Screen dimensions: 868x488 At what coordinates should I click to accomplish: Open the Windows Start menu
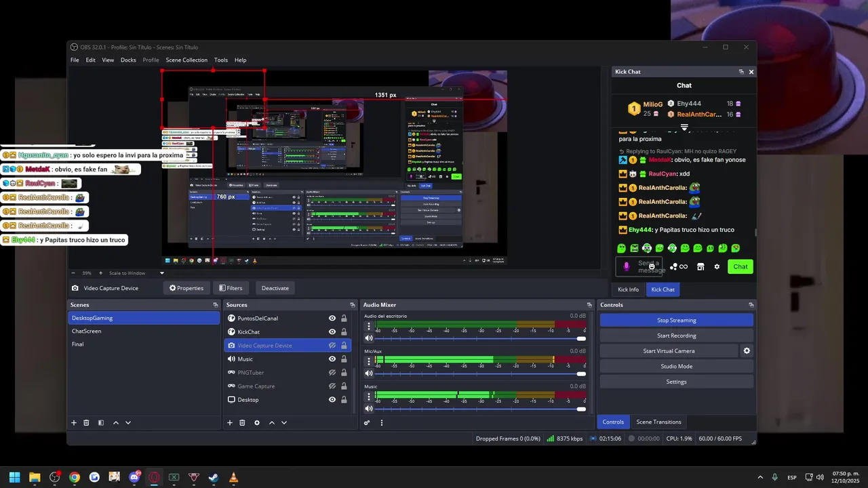[x=14, y=477]
